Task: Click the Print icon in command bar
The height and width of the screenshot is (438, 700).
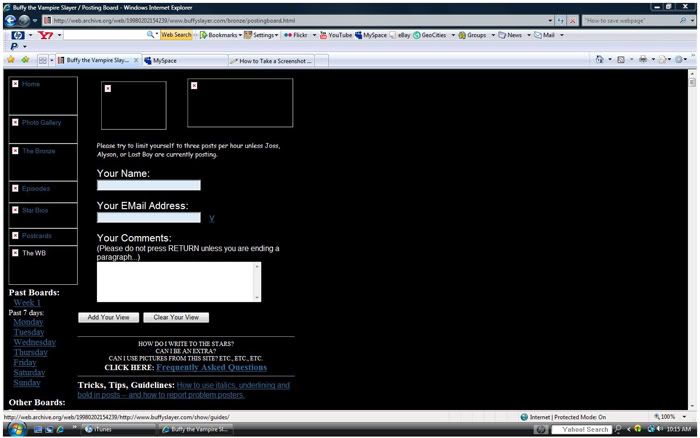Action: (643, 59)
